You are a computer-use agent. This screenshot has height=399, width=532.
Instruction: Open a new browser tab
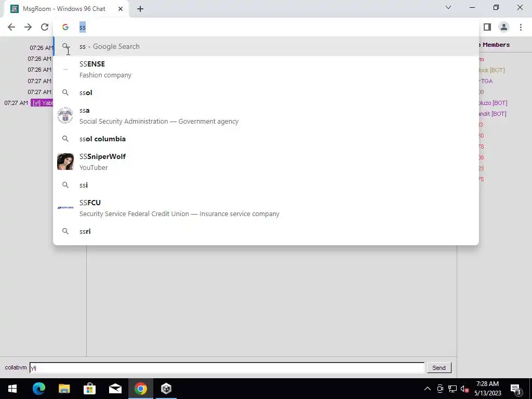click(x=140, y=9)
